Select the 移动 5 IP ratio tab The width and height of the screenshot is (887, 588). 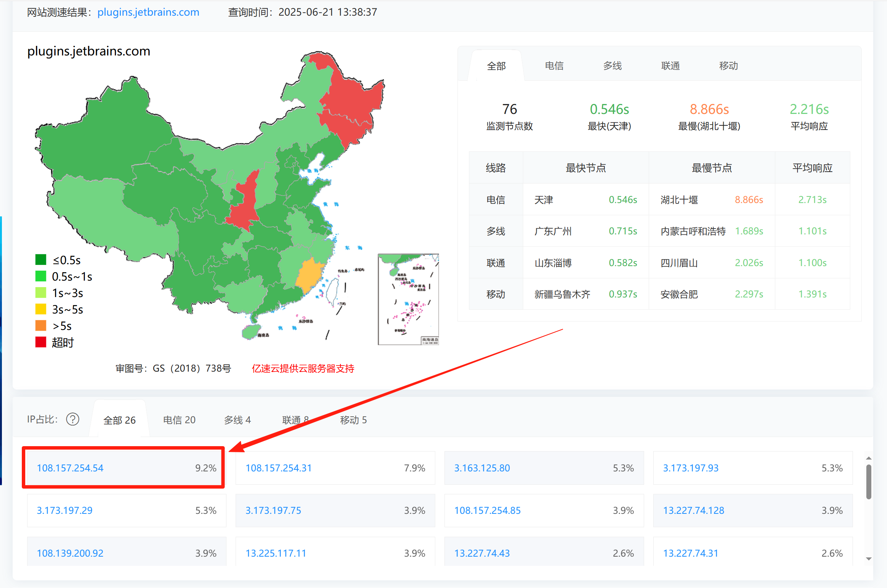coord(353,420)
